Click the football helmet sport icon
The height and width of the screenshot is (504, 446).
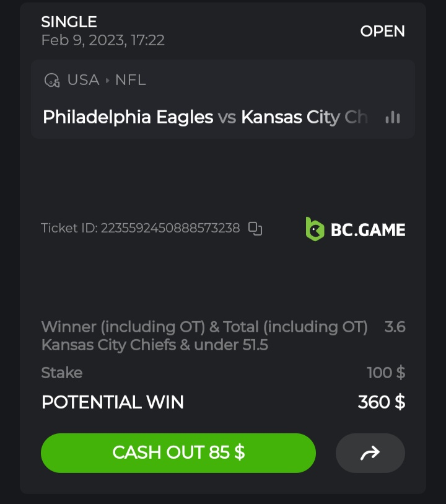pos(51,80)
